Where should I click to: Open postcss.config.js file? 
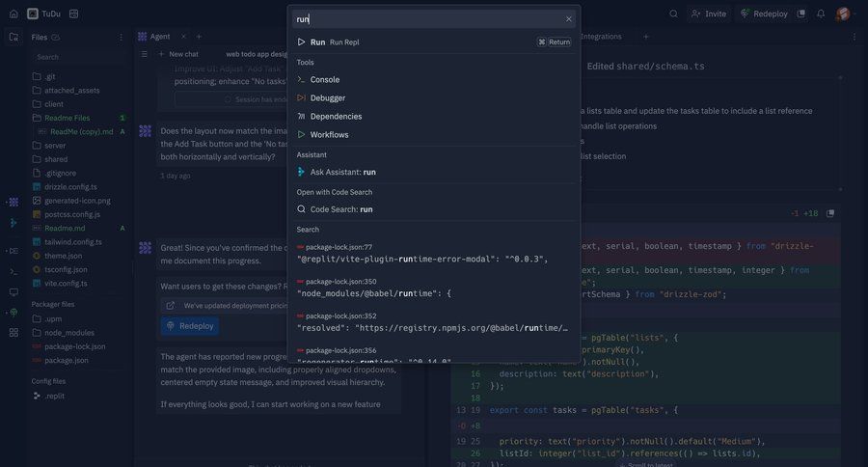[77, 214]
